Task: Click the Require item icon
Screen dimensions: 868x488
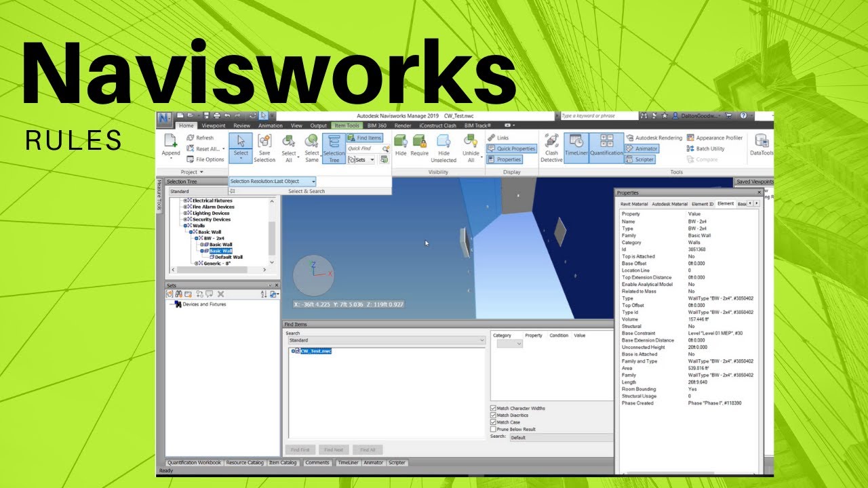Action: 419,141
